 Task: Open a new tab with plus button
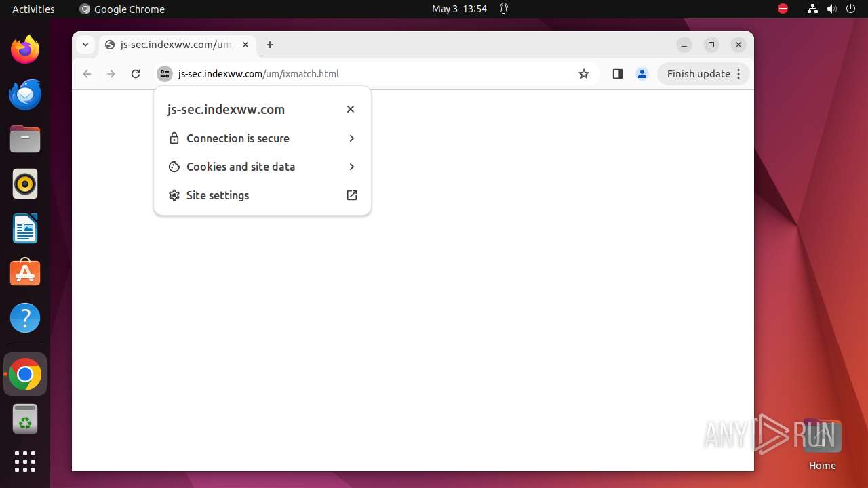pyautogui.click(x=270, y=45)
